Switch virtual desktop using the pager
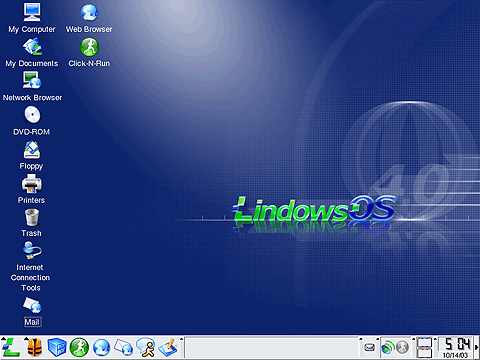 [425, 348]
